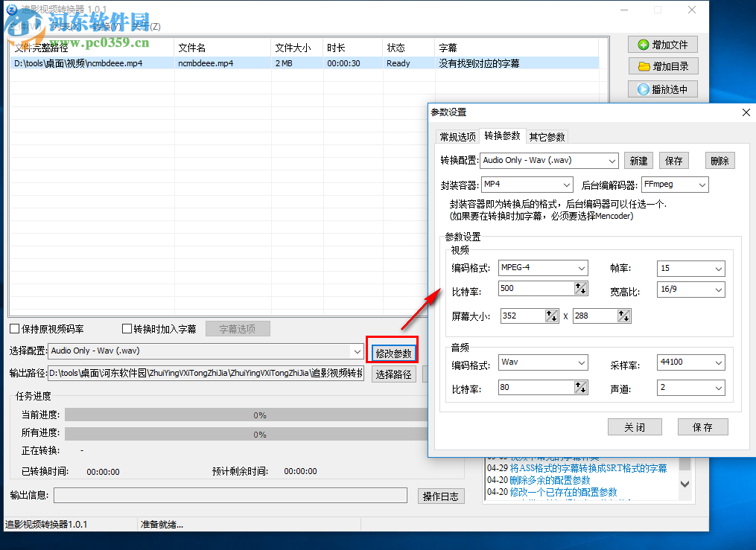Click the 增加文件 add-file plus icon
The width and height of the screenshot is (756, 550).
[642, 44]
